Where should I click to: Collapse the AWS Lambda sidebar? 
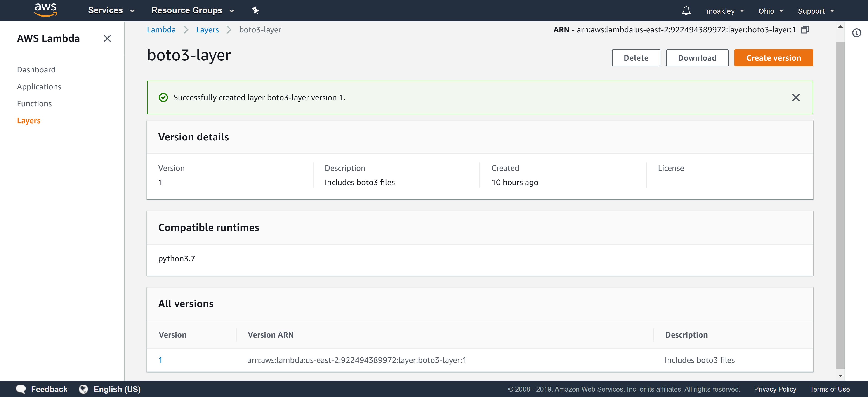coord(107,38)
